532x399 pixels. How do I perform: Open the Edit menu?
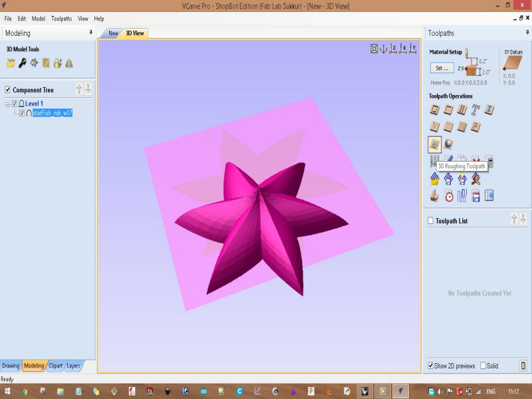[22, 19]
